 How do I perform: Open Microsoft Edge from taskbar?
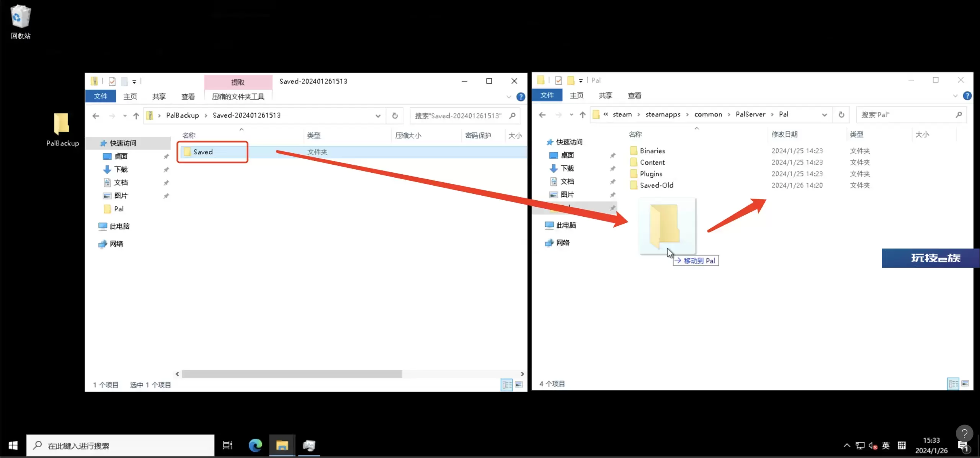pyautogui.click(x=255, y=445)
